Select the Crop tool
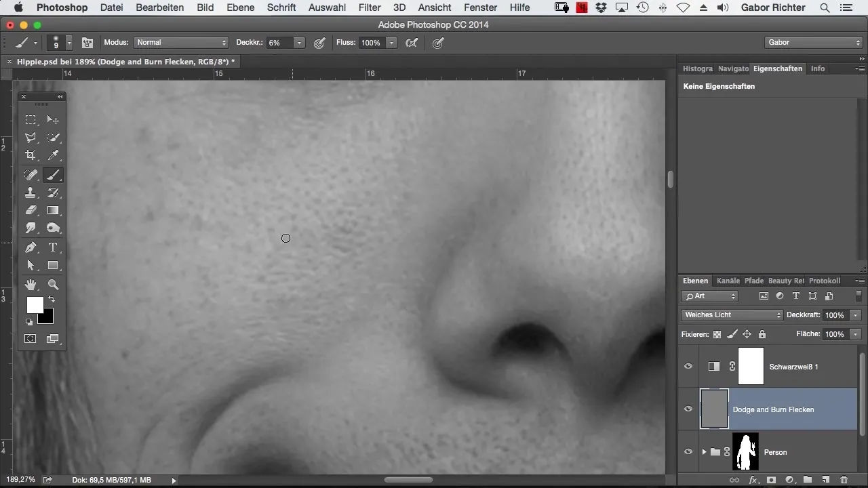This screenshot has height=488, width=868. pyautogui.click(x=31, y=156)
